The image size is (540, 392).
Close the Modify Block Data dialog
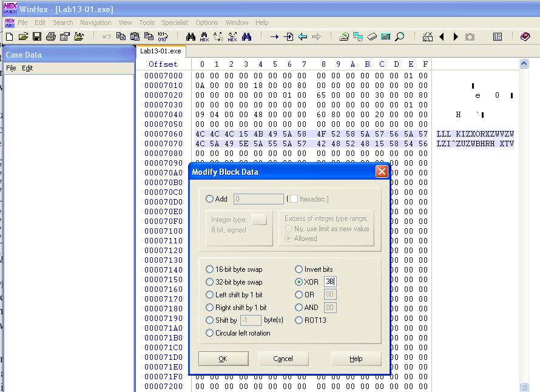tap(382, 172)
